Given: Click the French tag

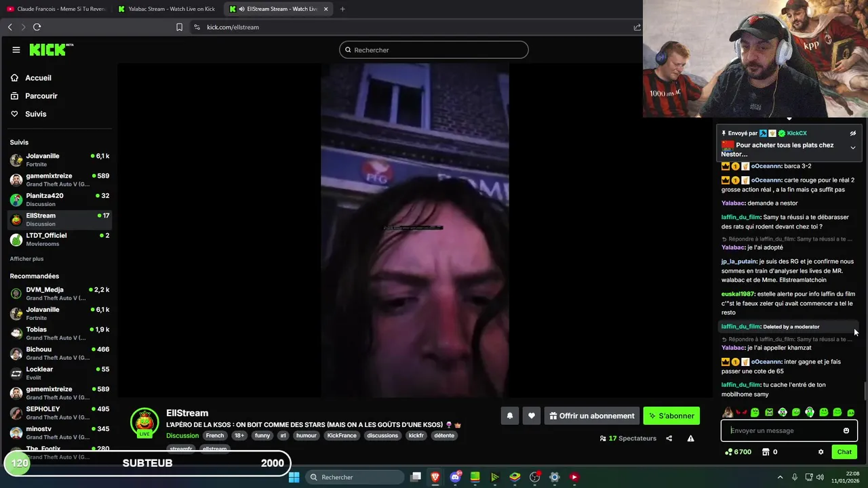Looking at the screenshot, I should (x=215, y=436).
